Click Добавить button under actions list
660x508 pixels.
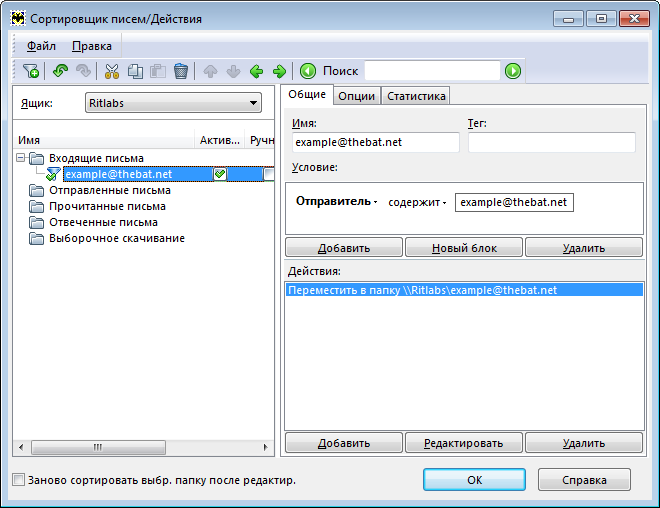344,443
